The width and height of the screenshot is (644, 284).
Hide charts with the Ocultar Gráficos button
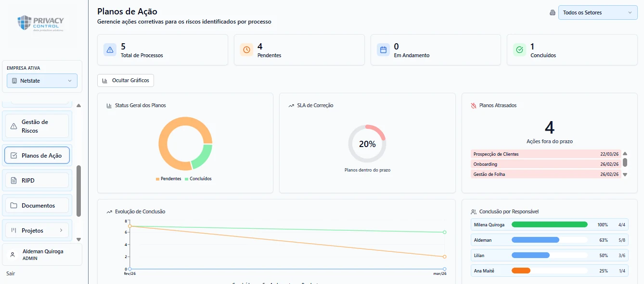126,80
